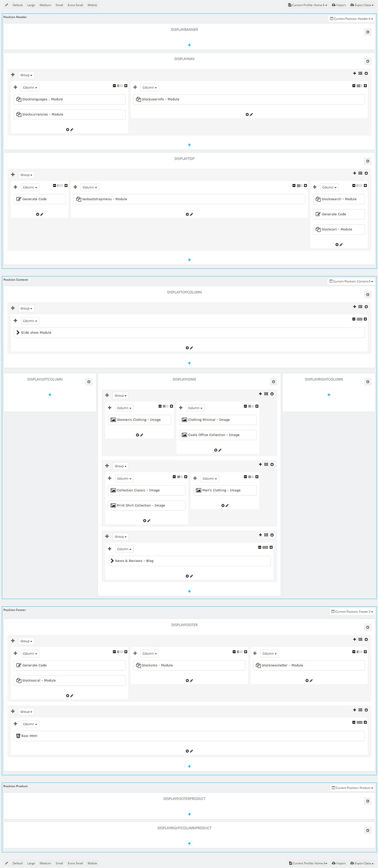Click the circular arrow icon beside DISPLAYNAV title
Screen dimensions: 378x868
pos(367,61)
